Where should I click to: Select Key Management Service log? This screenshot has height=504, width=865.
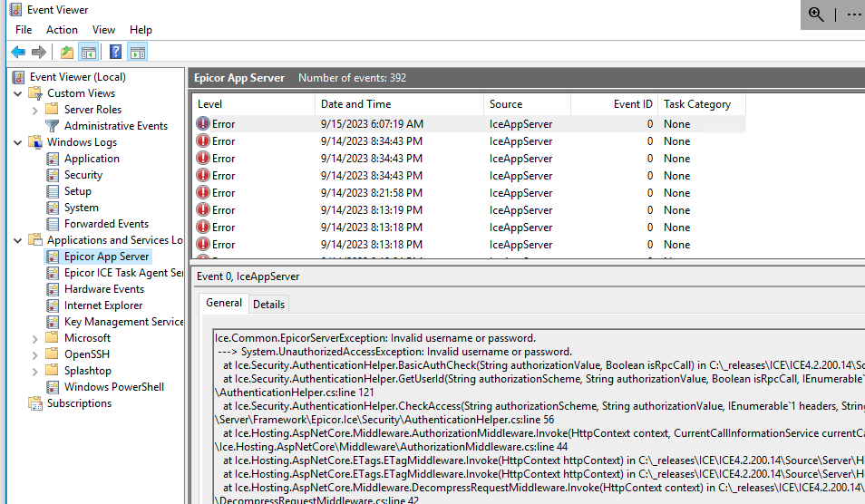pos(123,322)
